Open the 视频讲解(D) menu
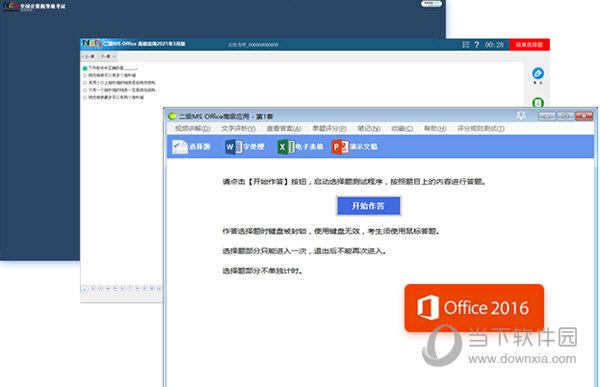Screen dimensions: 600x387 (x=192, y=129)
